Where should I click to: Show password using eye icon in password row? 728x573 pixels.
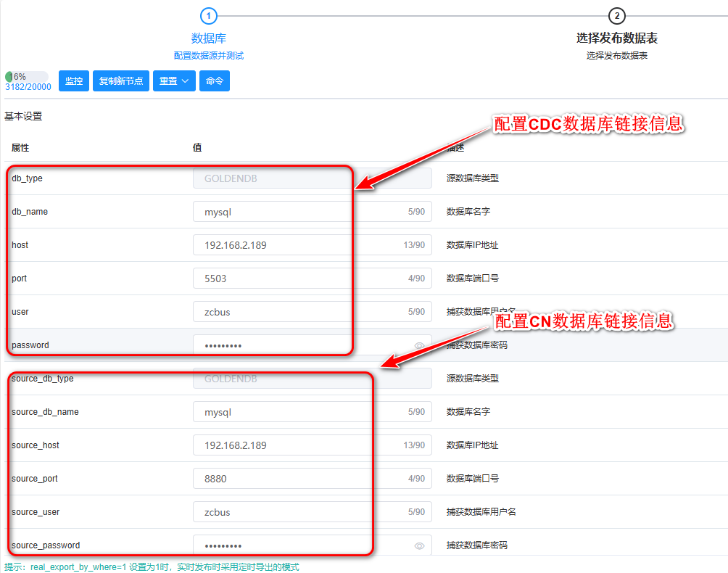(x=419, y=346)
